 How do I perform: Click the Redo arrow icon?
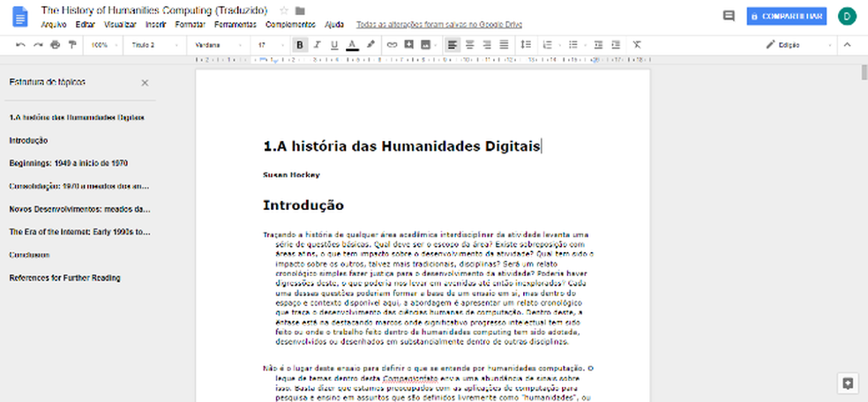[x=38, y=45]
